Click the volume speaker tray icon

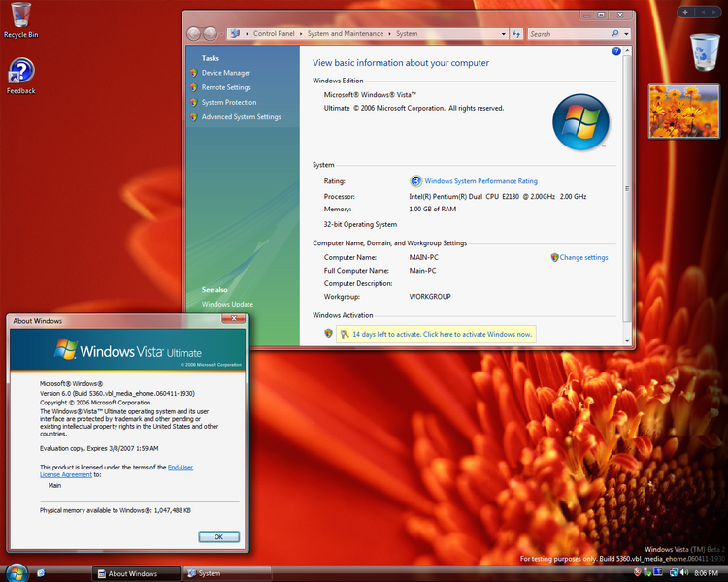pos(685,572)
